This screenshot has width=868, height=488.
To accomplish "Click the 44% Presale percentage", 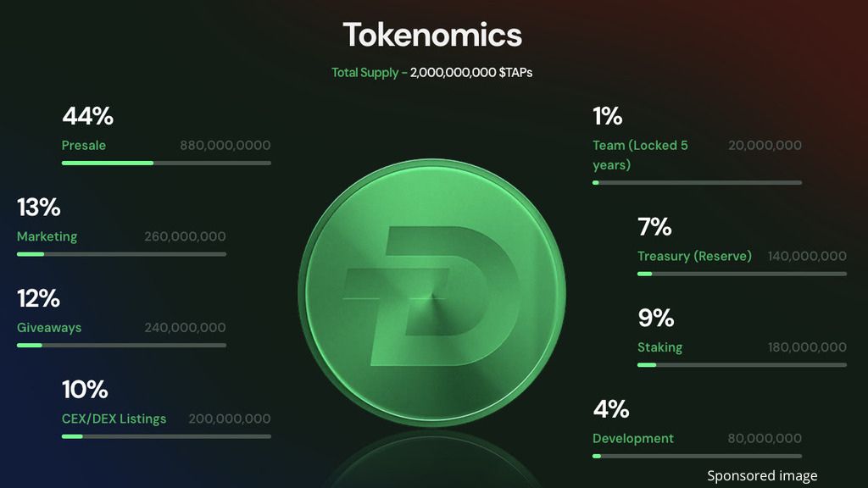I will (87, 116).
